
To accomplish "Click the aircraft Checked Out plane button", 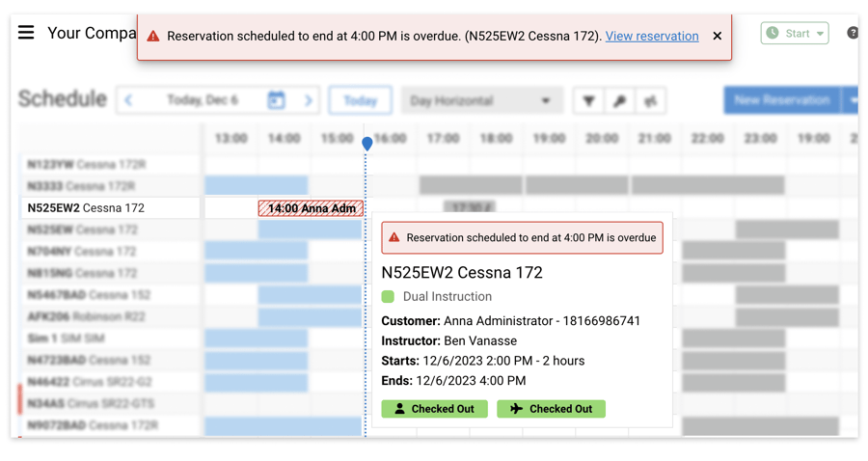I will point(551,409).
